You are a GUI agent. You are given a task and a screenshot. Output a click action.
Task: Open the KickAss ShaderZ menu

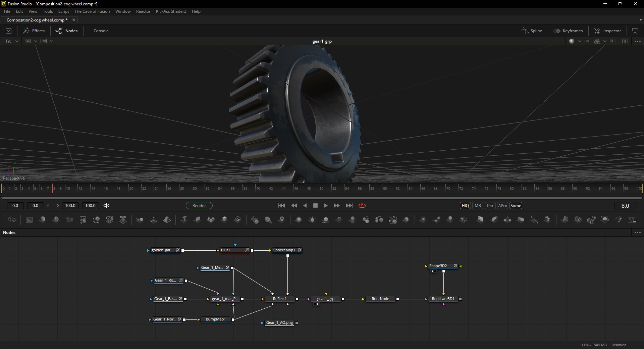171,11
